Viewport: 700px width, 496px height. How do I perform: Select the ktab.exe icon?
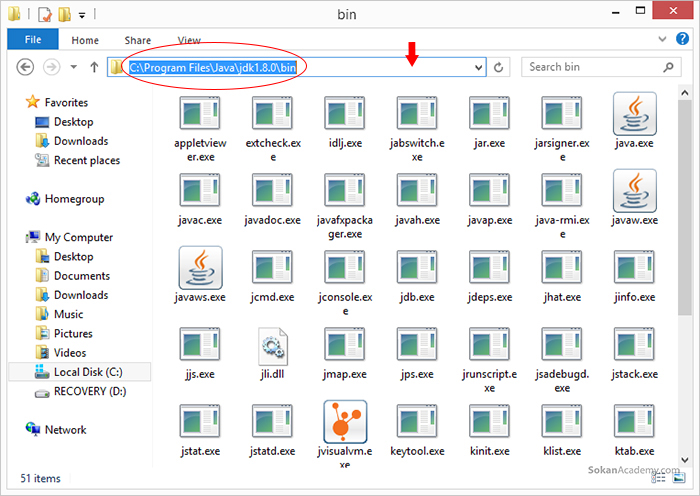tap(634, 421)
